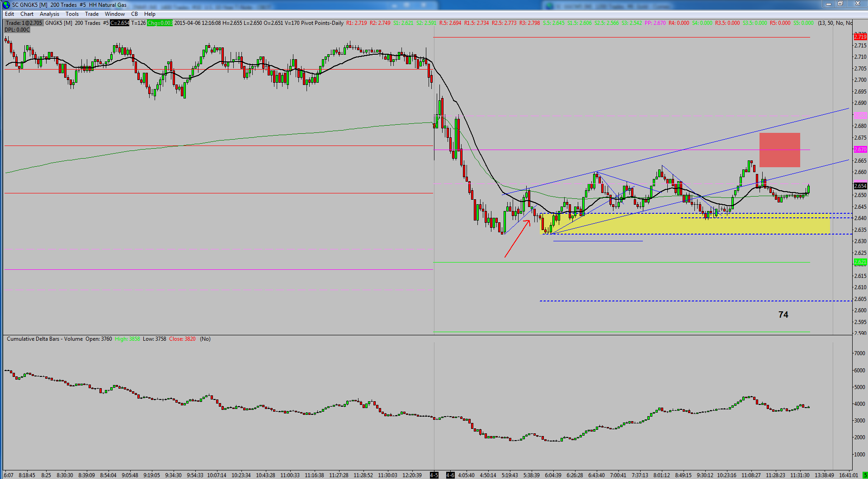Open the Trade menu
Viewport: 868px width, 479px height.
point(92,14)
